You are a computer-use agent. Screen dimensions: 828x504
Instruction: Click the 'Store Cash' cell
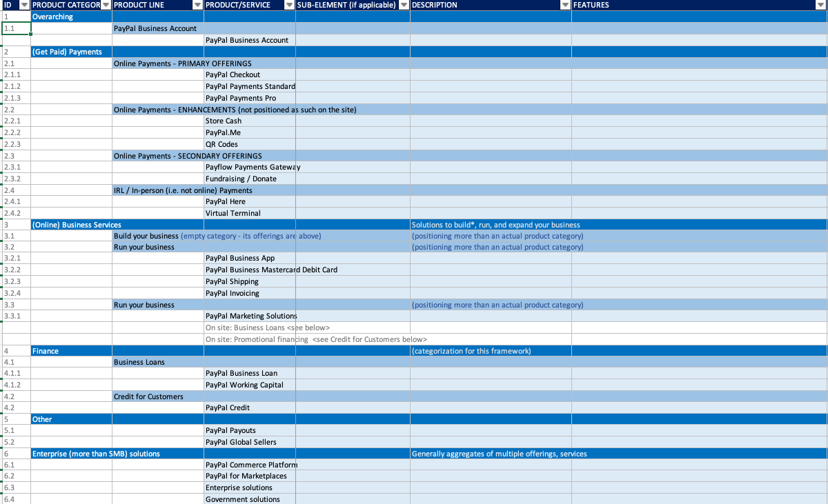[x=250, y=121]
